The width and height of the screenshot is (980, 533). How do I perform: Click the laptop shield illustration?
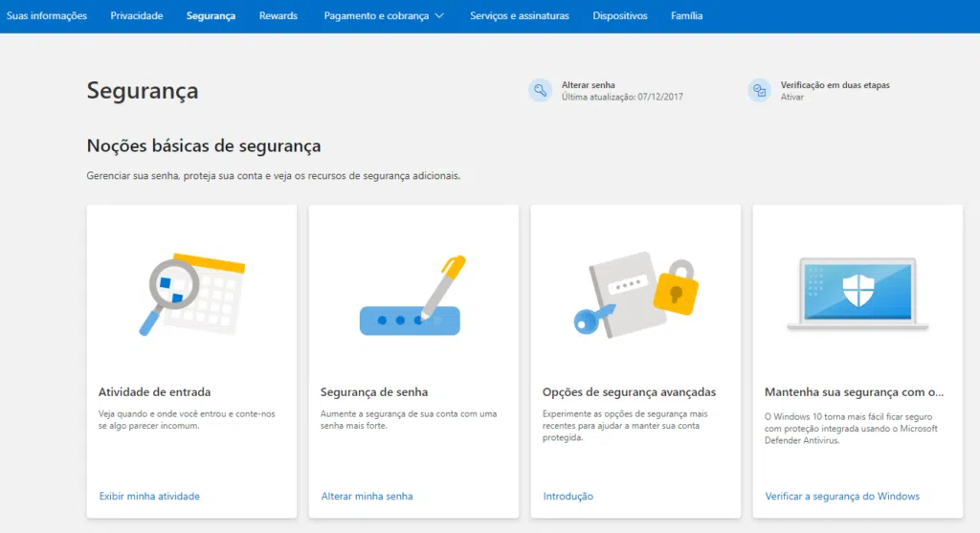pyautogui.click(x=857, y=293)
